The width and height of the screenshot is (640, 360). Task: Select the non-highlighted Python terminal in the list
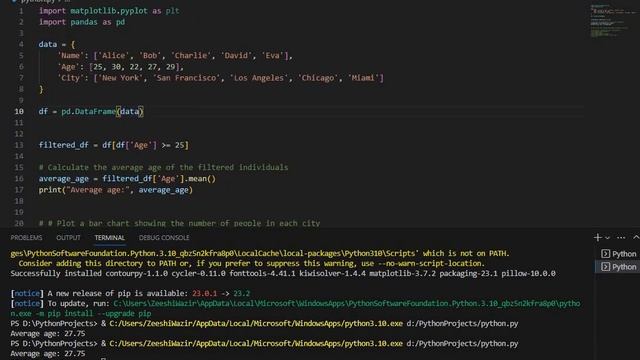(618, 254)
